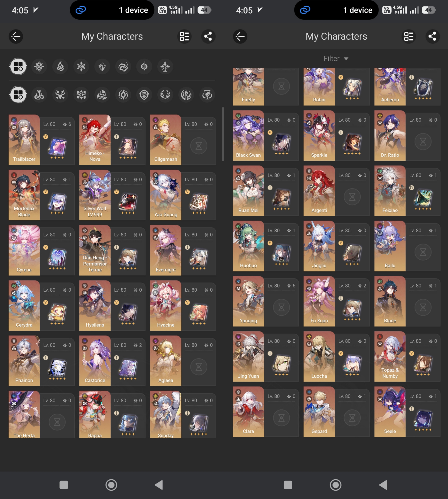Select the Black Swan character portrait
This screenshot has width=448, height=499.
(x=248, y=135)
